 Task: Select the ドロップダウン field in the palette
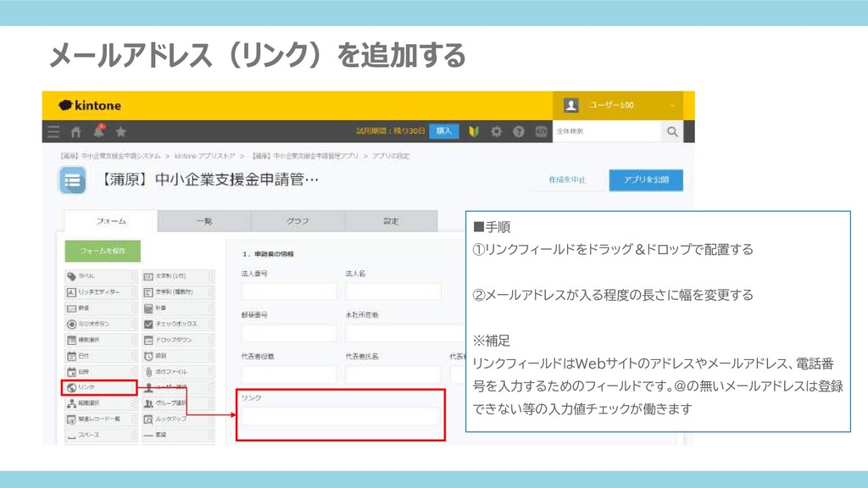tap(178, 340)
